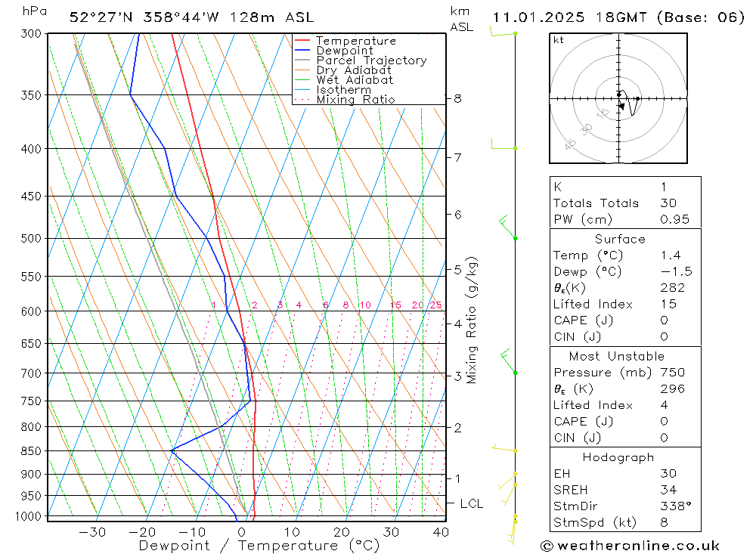Click the Most Unstable theta-E value 296
756x554 pixels.
tap(673, 389)
